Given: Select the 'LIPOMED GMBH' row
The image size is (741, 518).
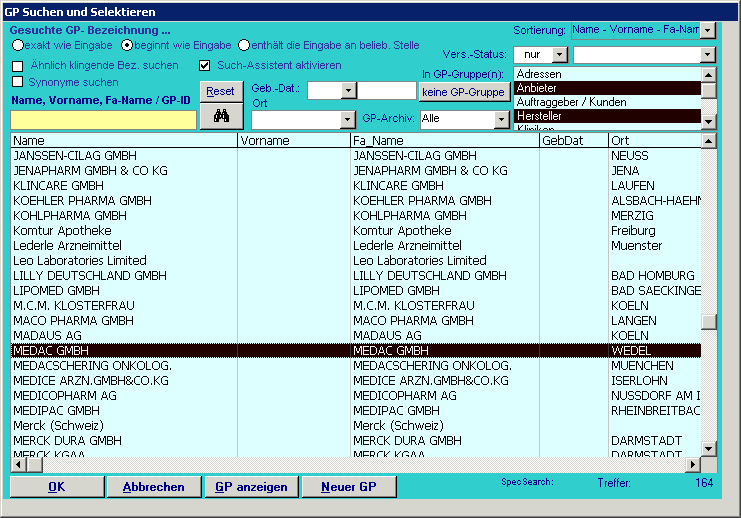Looking at the screenshot, I should coord(356,291).
